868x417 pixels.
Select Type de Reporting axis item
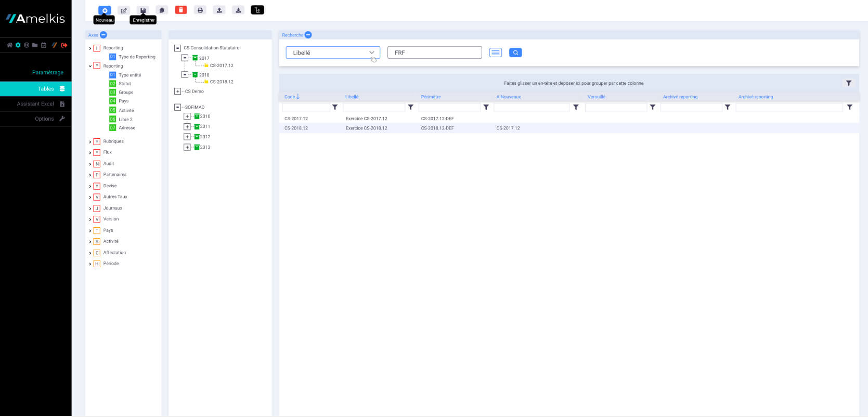(137, 57)
